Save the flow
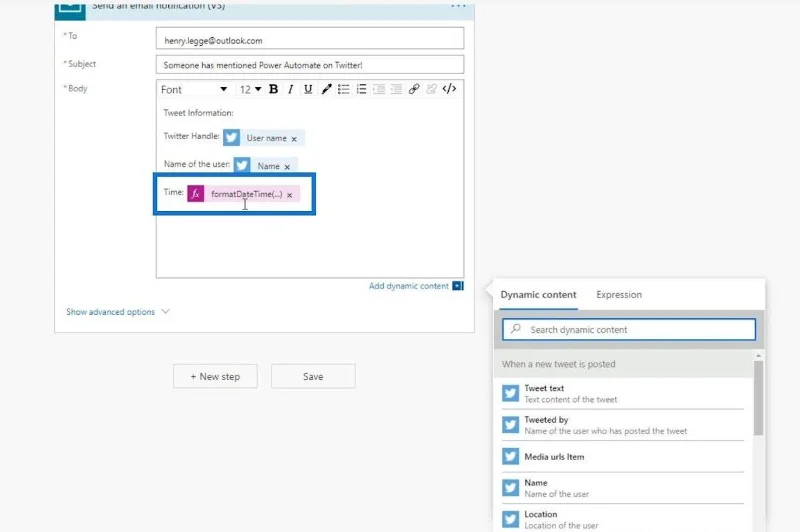This screenshot has width=800, height=532. point(313,376)
